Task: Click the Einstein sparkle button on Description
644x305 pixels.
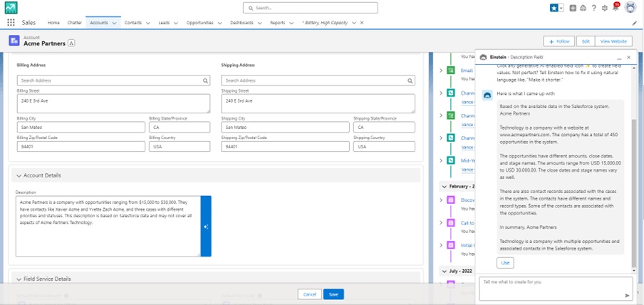Action: pos(206,227)
